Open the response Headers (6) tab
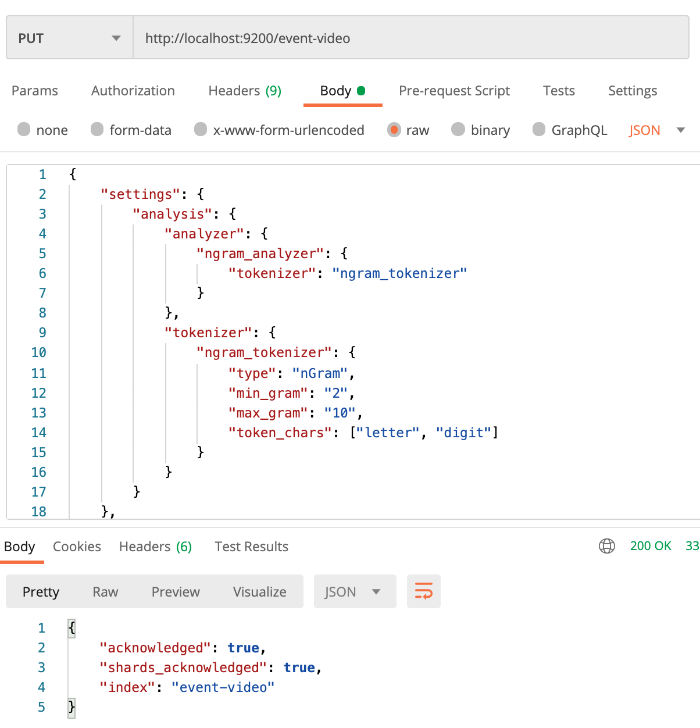 155,547
